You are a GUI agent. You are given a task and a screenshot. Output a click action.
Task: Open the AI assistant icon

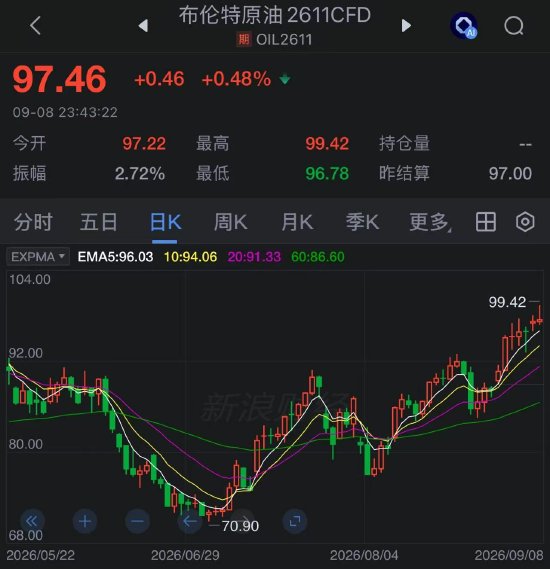coord(464,25)
